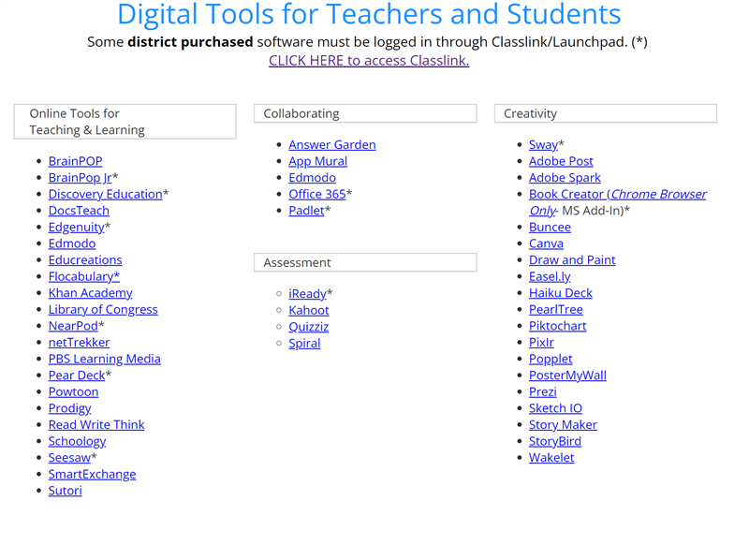Open the Seesaw link
The image size is (749, 560).
click(69, 458)
